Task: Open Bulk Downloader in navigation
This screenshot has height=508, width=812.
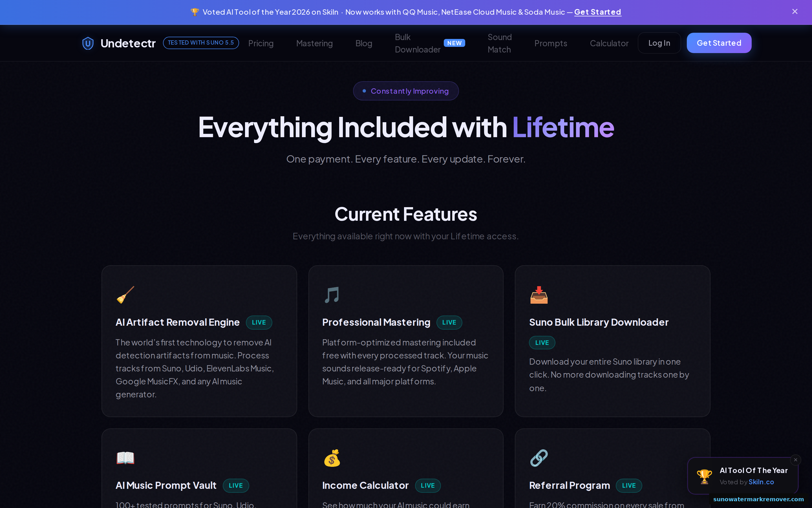Action: (417, 43)
